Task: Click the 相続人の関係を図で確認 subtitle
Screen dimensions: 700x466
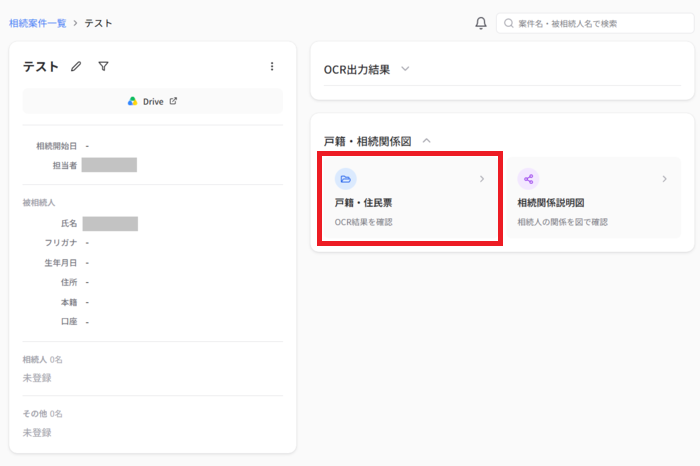Action: pyautogui.click(x=562, y=222)
